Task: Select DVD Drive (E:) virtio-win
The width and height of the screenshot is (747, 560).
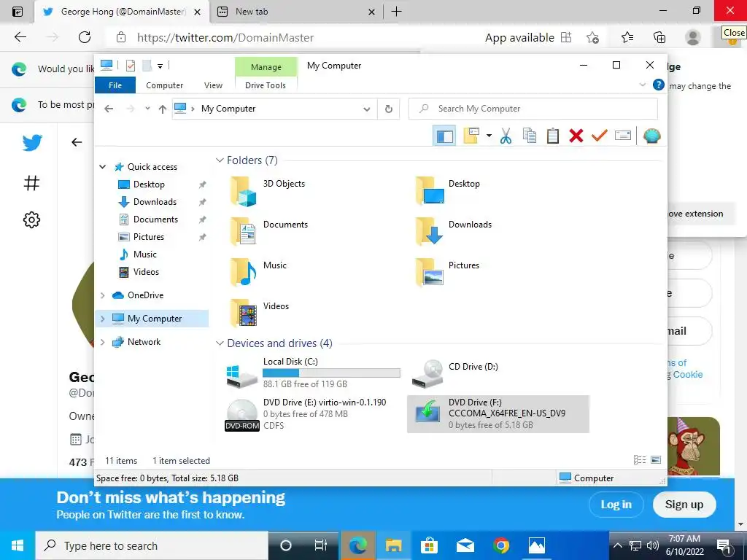Action: click(306, 414)
